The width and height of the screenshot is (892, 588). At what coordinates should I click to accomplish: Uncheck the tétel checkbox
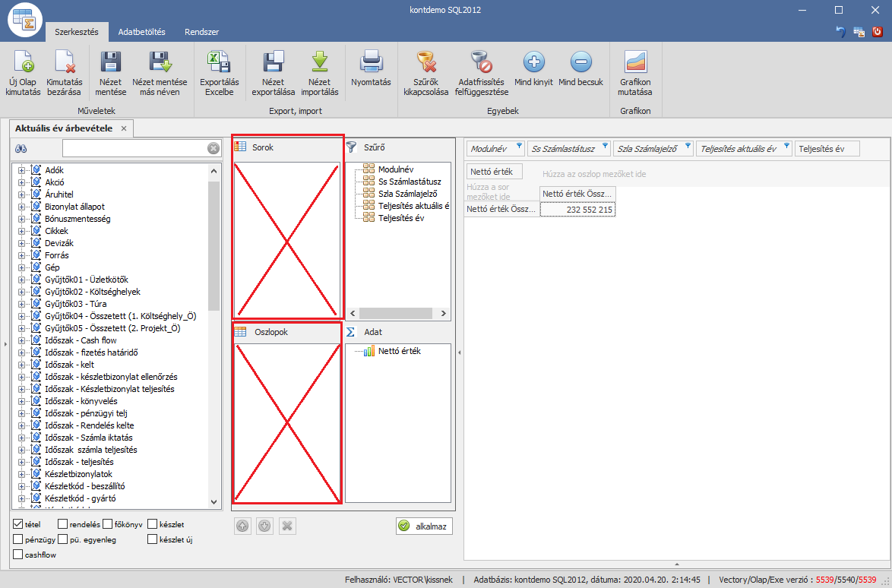coord(18,524)
